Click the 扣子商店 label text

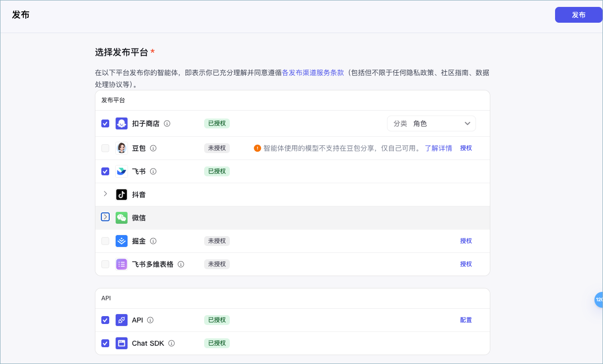click(x=146, y=123)
